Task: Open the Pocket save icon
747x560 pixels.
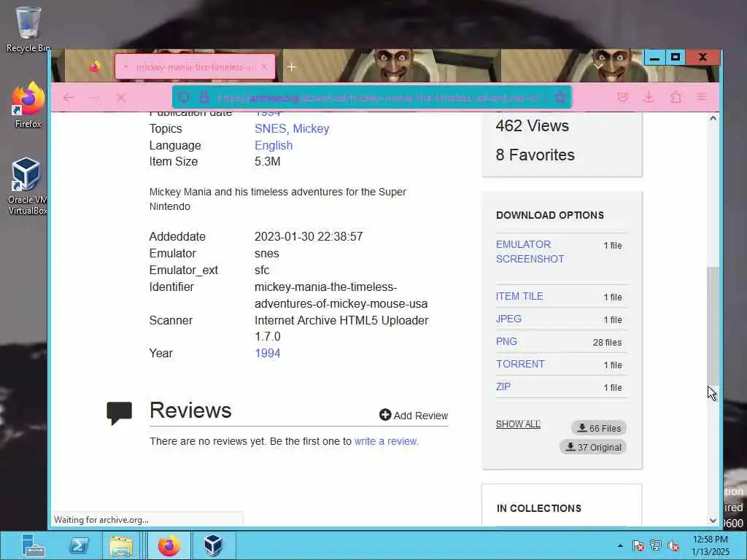Action: pos(623,97)
